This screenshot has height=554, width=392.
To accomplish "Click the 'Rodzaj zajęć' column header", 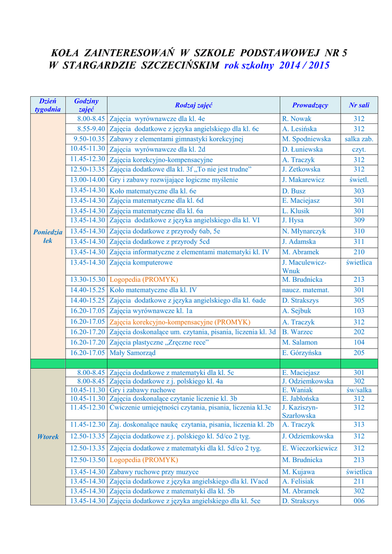I will [x=193, y=105].
